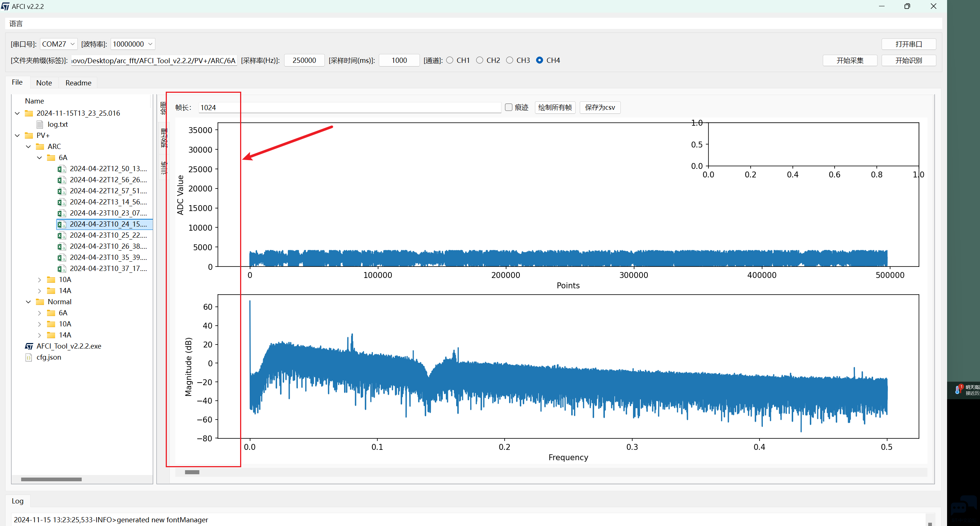
Task: Switch to the Note tab
Action: (x=44, y=83)
